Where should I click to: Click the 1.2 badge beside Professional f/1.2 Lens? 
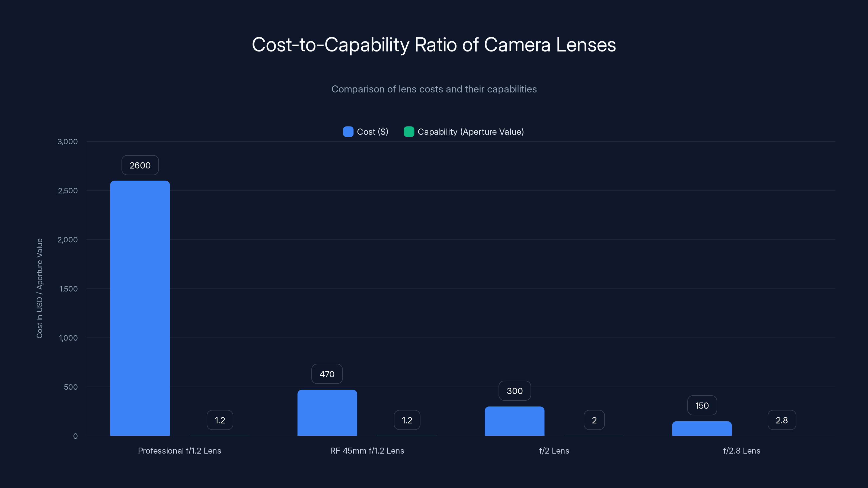[220, 420]
